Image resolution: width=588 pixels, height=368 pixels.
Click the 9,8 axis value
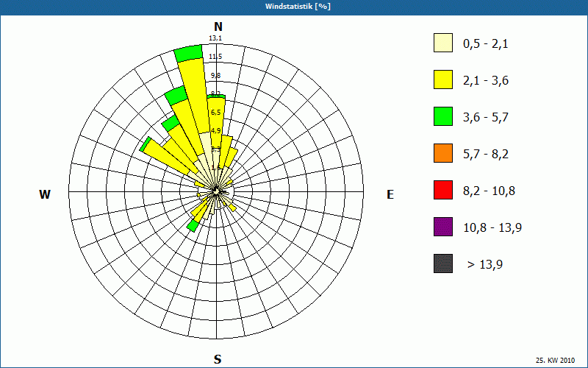215,76
